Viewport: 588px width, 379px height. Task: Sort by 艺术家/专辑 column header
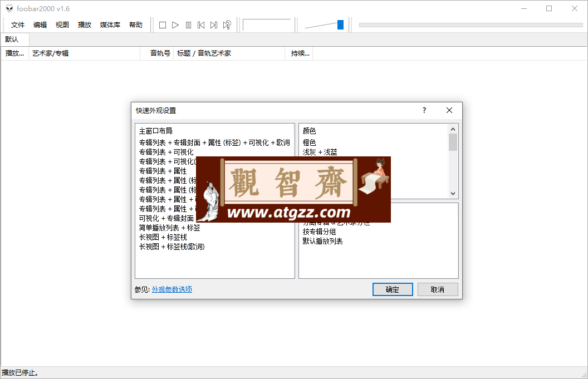tap(84, 53)
